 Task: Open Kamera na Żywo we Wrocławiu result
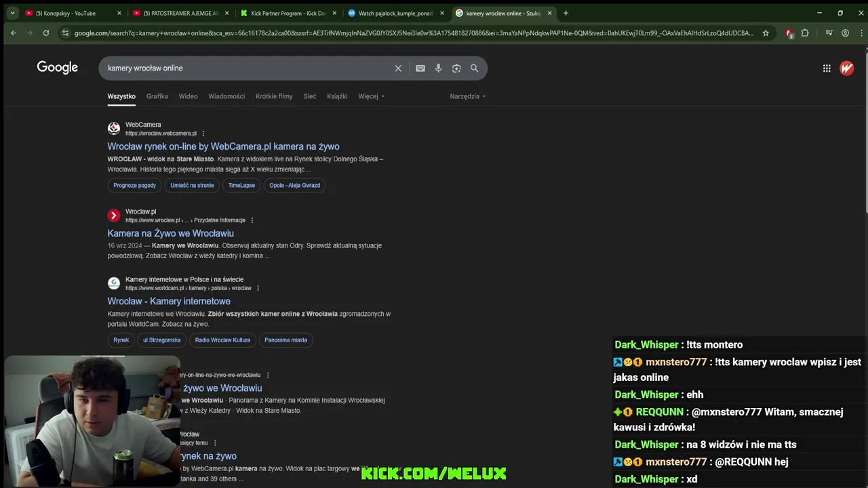coord(170,233)
